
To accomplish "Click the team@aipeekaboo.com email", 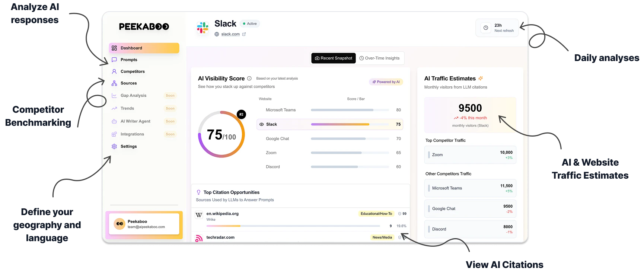I will [146, 227].
